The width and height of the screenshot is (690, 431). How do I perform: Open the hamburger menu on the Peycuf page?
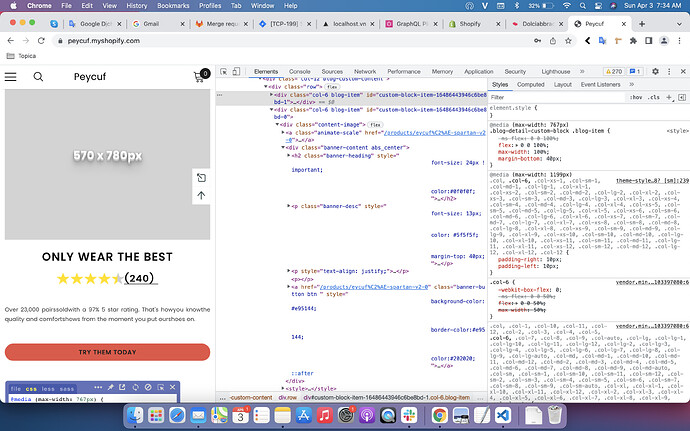(x=11, y=77)
